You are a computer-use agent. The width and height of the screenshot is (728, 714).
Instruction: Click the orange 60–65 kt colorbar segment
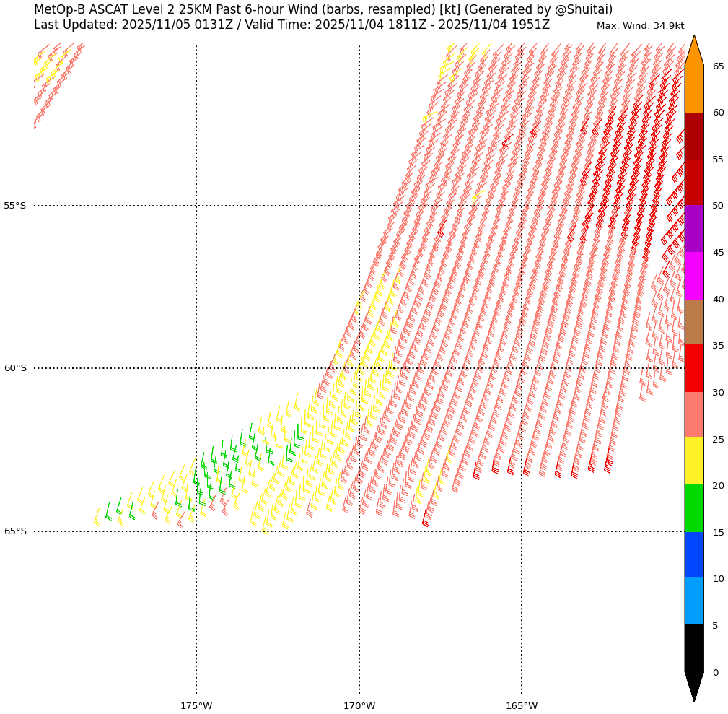point(693,89)
